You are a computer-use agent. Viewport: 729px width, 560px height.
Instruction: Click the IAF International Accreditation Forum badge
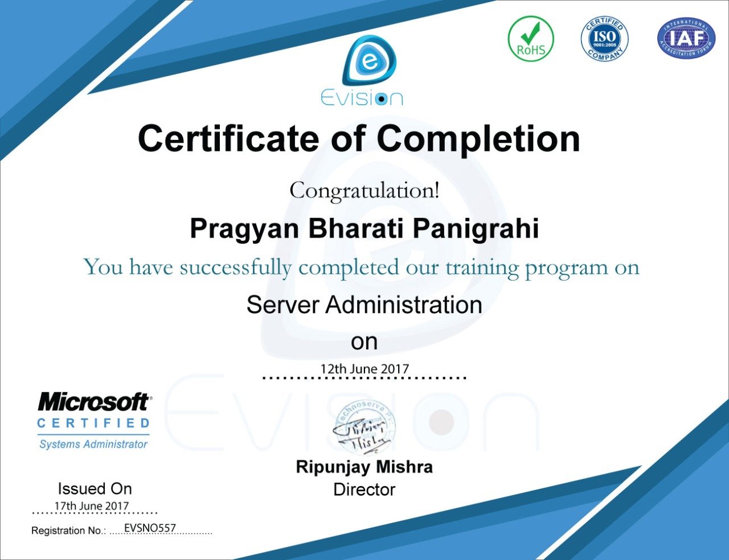tap(686, 39)
